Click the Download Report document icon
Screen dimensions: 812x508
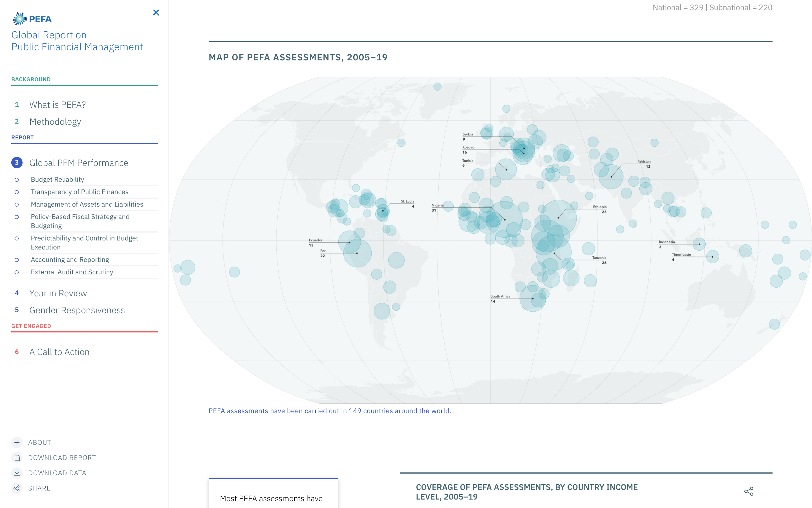17,457
